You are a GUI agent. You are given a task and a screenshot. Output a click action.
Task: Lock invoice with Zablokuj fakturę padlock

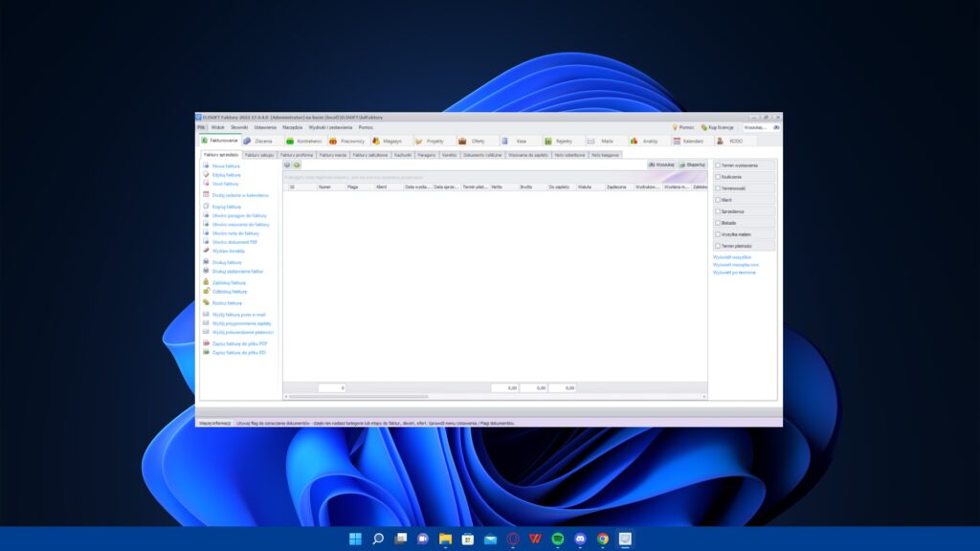coord(207,282)
